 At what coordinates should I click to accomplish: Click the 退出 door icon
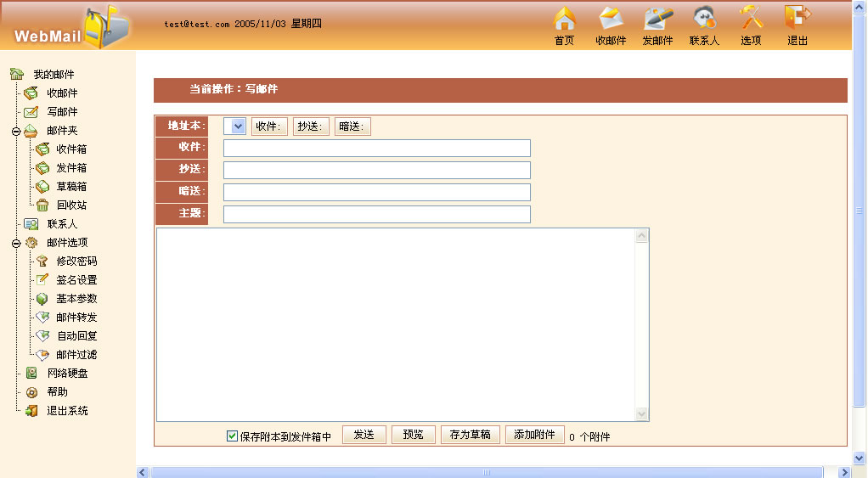click(797, 19)
